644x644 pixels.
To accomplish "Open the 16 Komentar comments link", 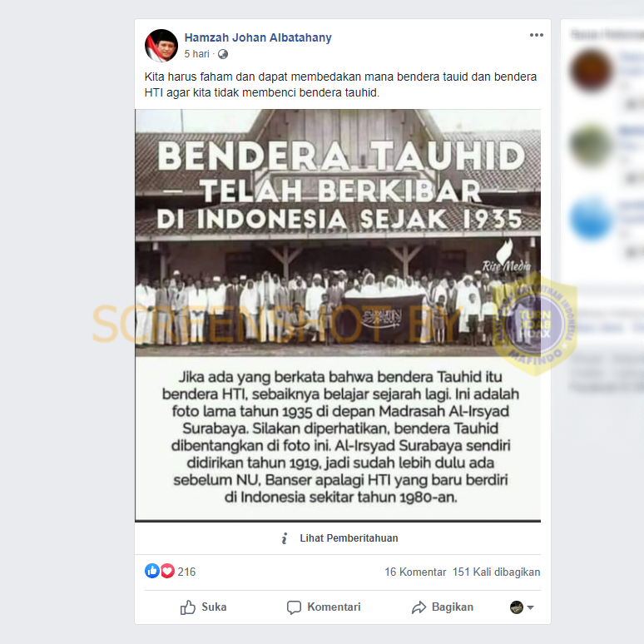I will (x=415, y=572).
